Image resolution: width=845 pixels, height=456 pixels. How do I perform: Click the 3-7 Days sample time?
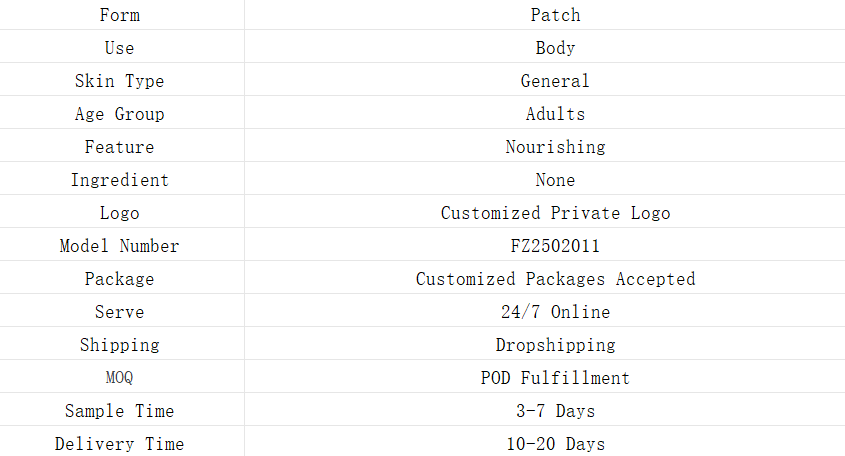click(555, 411)
